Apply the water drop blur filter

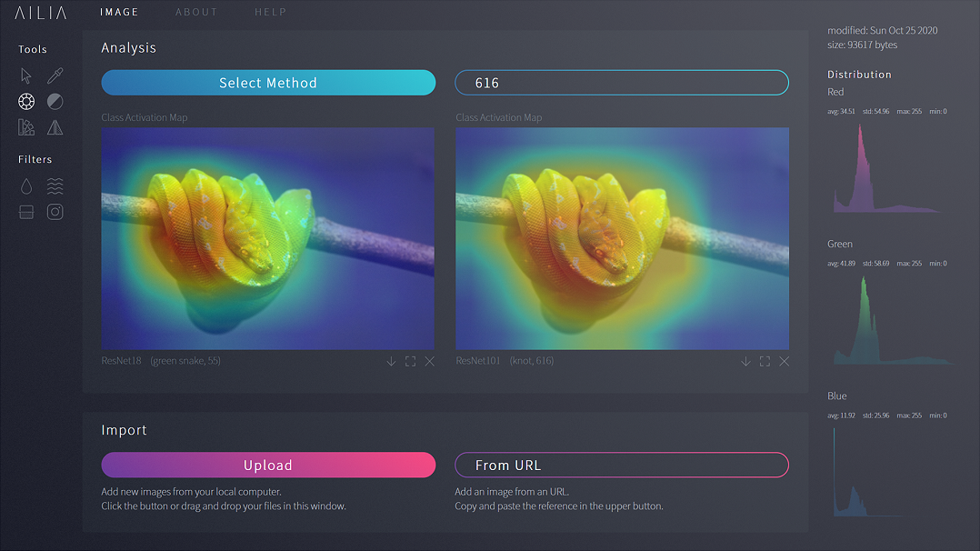click(26, 186)
